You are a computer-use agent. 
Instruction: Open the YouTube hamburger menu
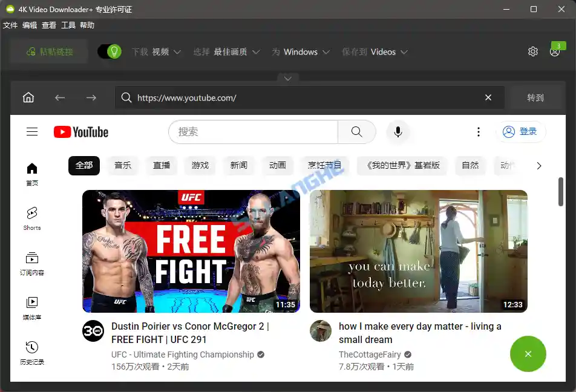pos(32,131)
